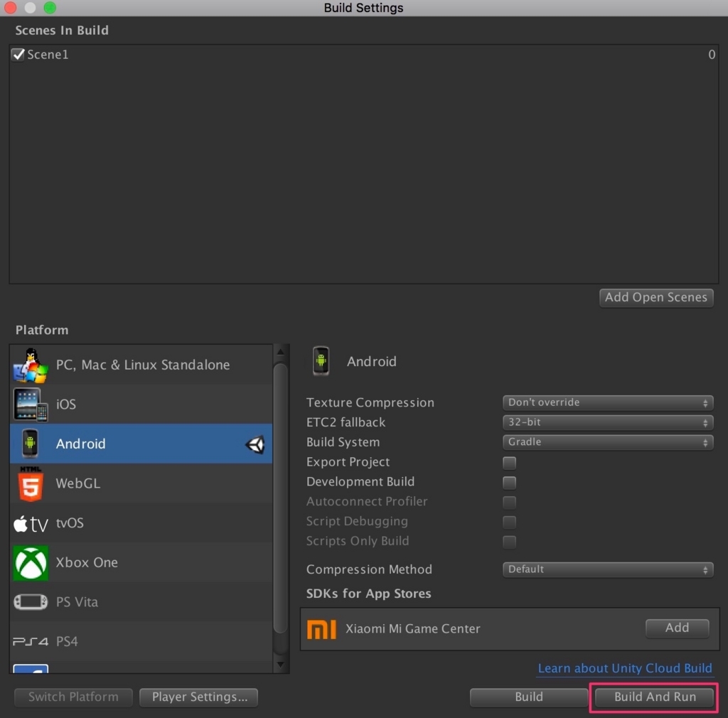Click the green zoom window button

50,8
